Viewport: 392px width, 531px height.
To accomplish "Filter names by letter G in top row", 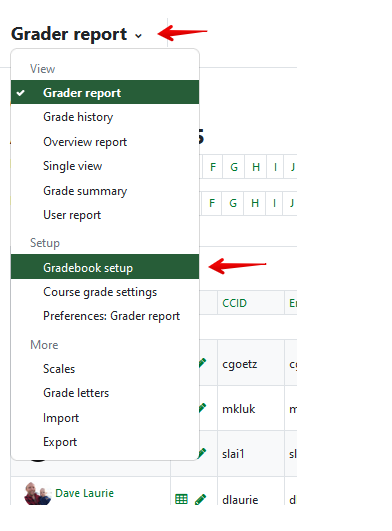I will click(x=234, y=167).
